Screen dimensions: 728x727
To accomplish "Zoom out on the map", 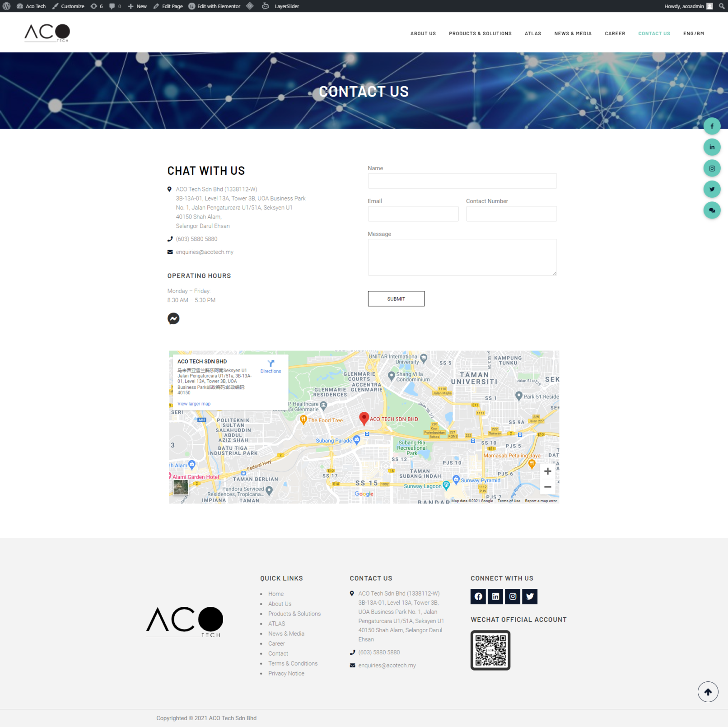I will tap(547, 487).
